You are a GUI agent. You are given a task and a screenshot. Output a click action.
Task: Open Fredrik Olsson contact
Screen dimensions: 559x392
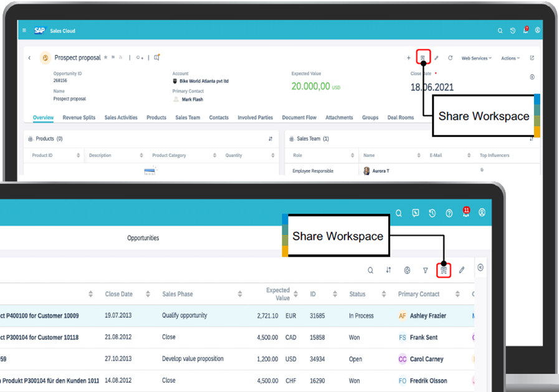point(428,381)
